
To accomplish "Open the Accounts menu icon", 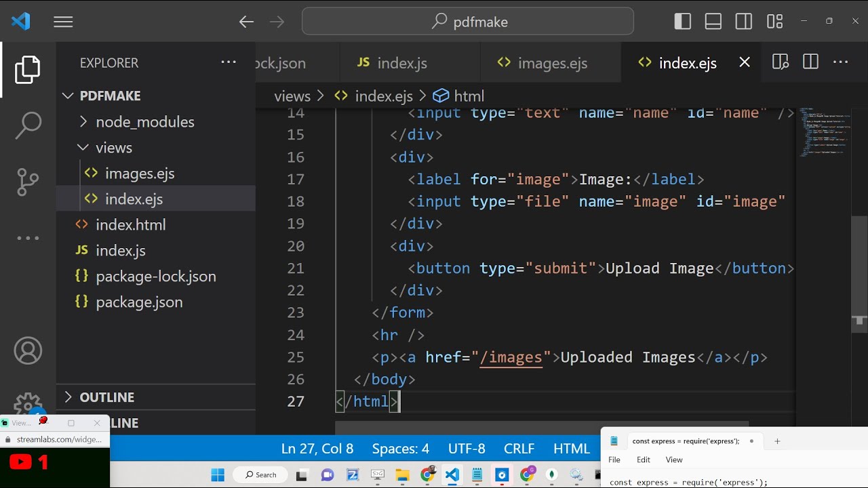I will [x=28, y=350].
